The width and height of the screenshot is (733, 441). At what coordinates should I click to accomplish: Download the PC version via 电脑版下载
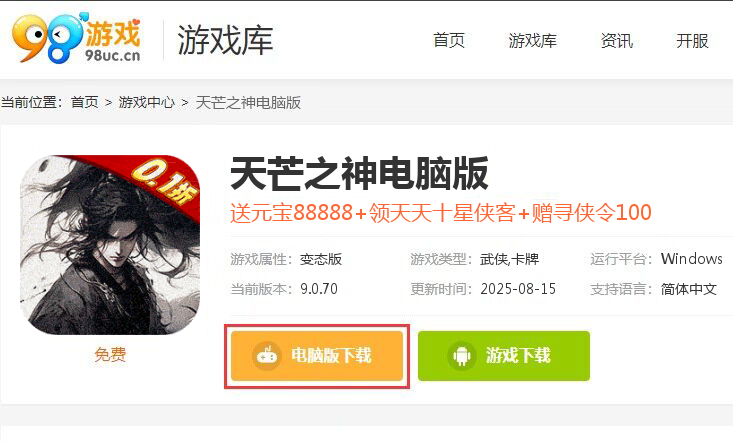(x=317, y=356)
